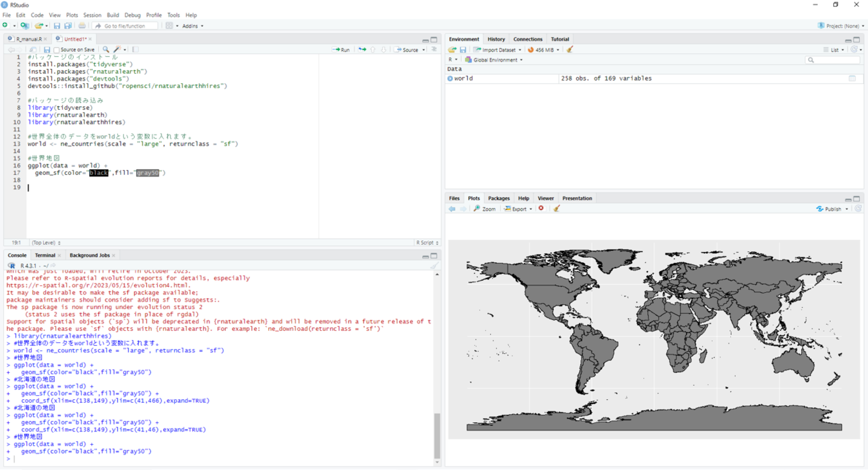
Task: Click the find/replace magnifier icon in editor
Action: 105,49
